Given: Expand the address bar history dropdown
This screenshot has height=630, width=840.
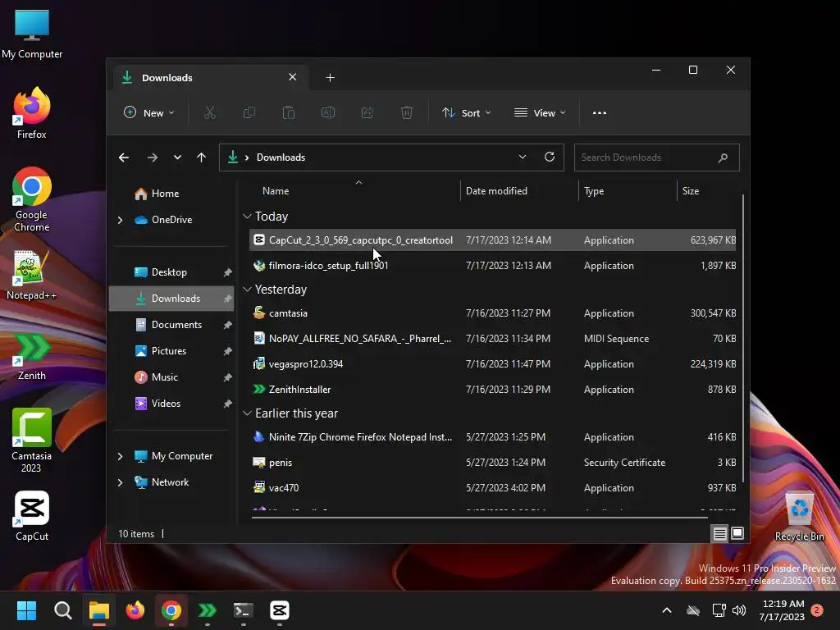Looking at the screenshot, I should tap(522, 157).
